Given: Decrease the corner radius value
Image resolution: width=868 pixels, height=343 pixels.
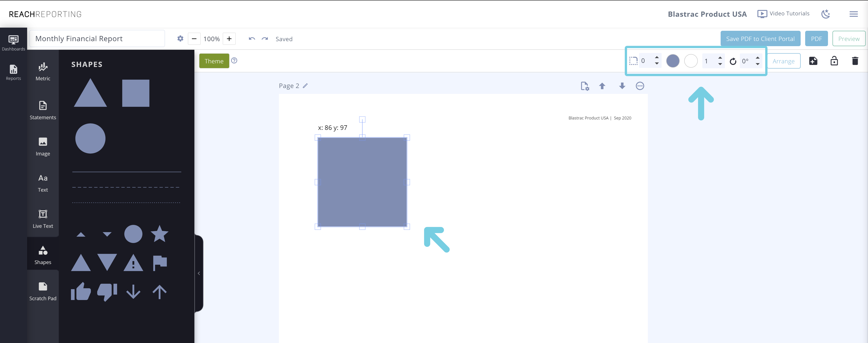Looking at the screenshot, I should [657, 64].
